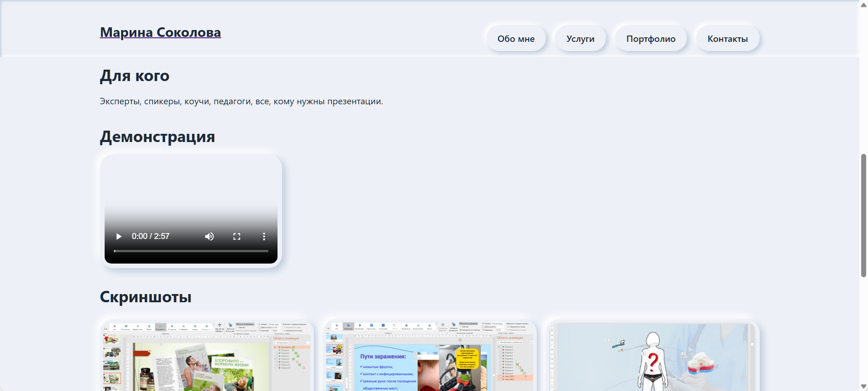The width and height of the screenshot is (868, 391).
Task: Click the video progress bar
Action: [x=191, y=251]
